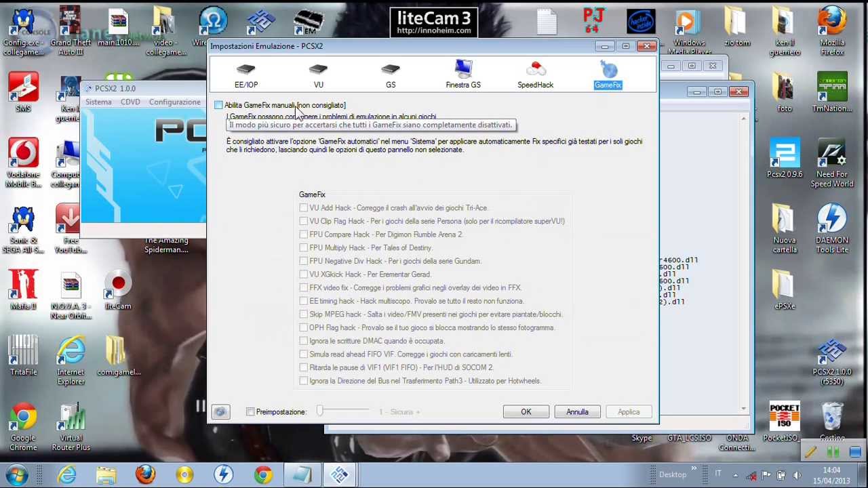Open the PCSX2 1.0.0 (r5350) shortcut
Screen dimensions: 868x488
[832, 361]
